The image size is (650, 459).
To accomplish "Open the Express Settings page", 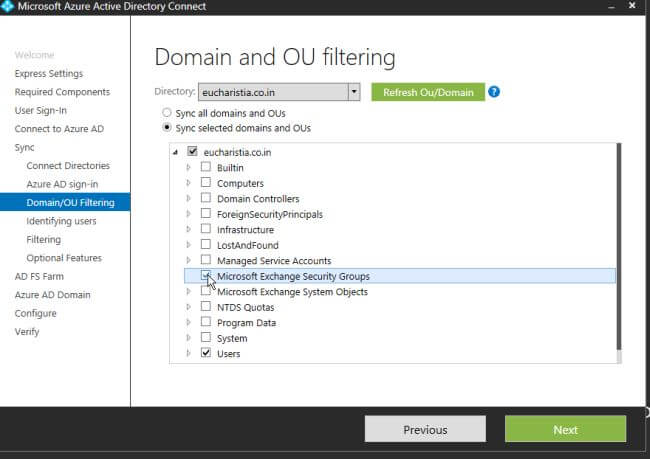I will click(x=49, y=74).
